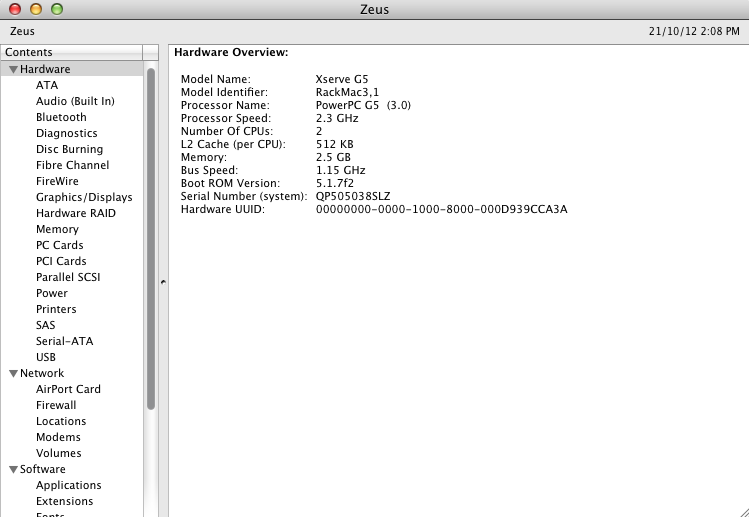Click the Model Identifier value RackMac3,1
The image size is (749, 517).
347,92
